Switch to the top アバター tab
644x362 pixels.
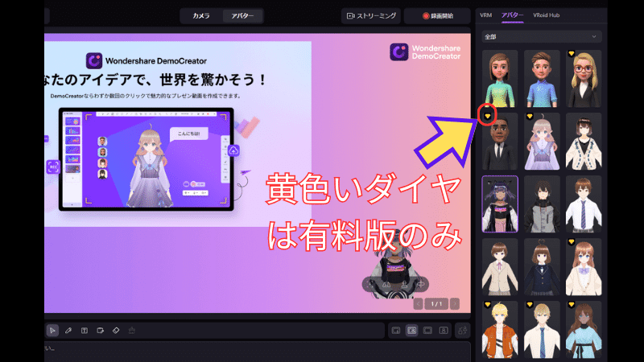[x=242, y=15]
